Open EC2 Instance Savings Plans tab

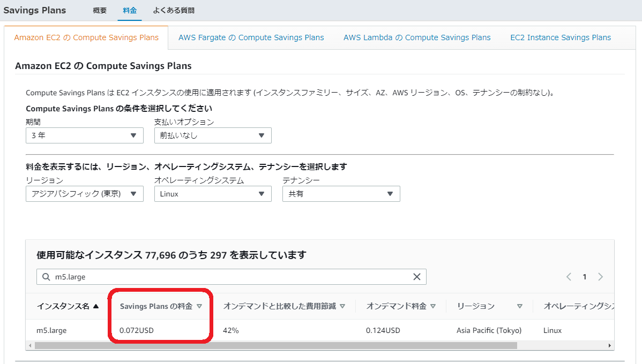coord(561,37)
